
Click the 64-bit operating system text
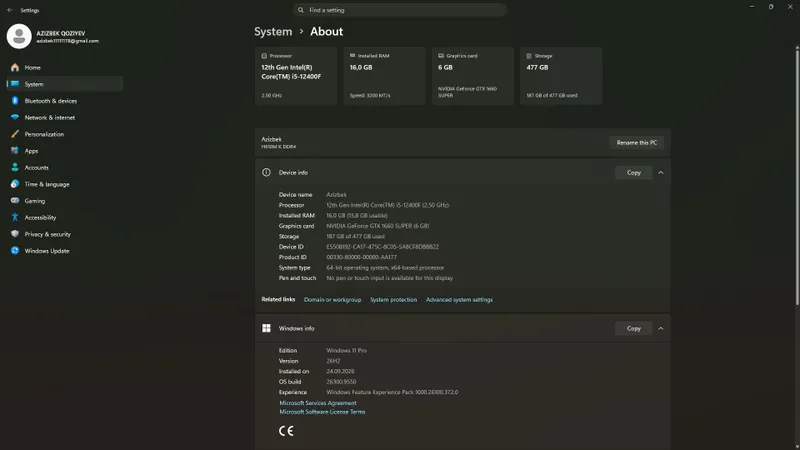coord(385,267)
